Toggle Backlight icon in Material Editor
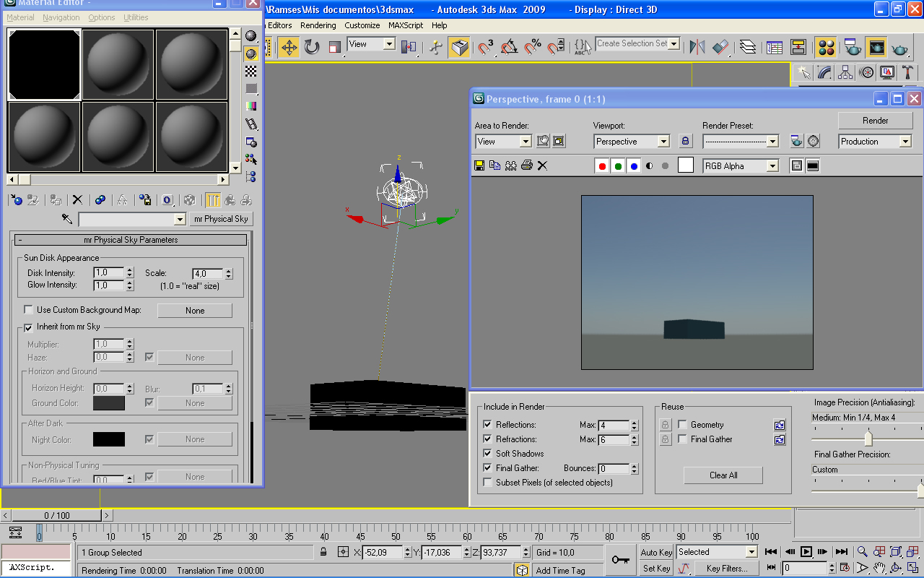This screenshot has width=924, height=578. (x=251, y=54)
